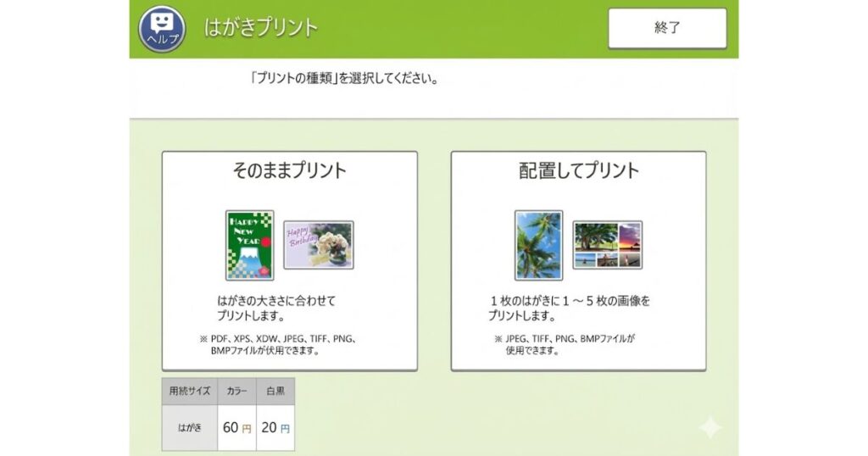Select the そのままプリント option heading
868x456 pixels.
click(x=289, y=170)
